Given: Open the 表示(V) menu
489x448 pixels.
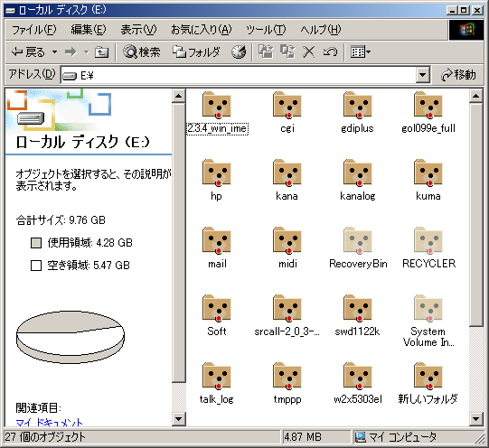Looking at the screenshot, I should point(139,30).
